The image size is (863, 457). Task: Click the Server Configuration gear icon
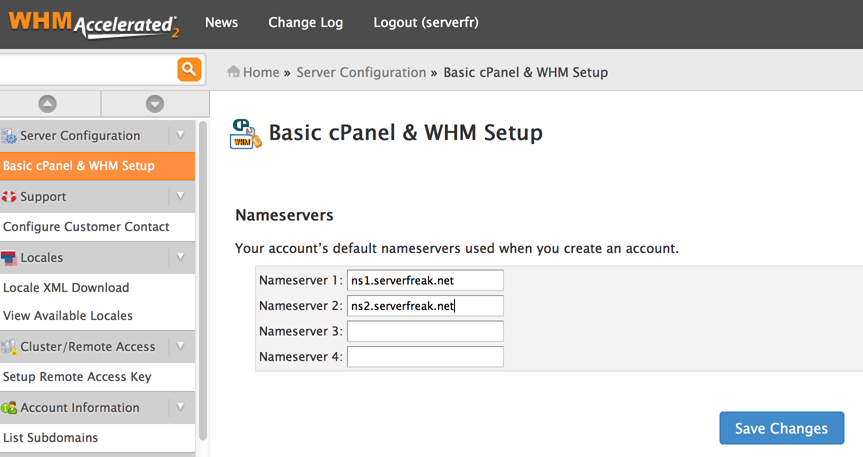(9, 136)
